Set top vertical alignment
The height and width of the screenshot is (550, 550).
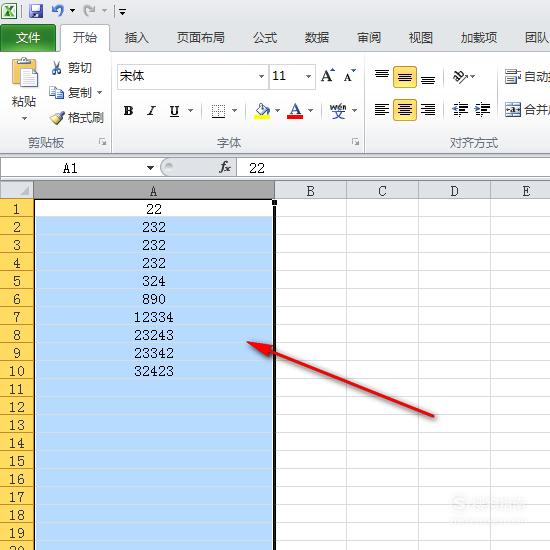382,76
